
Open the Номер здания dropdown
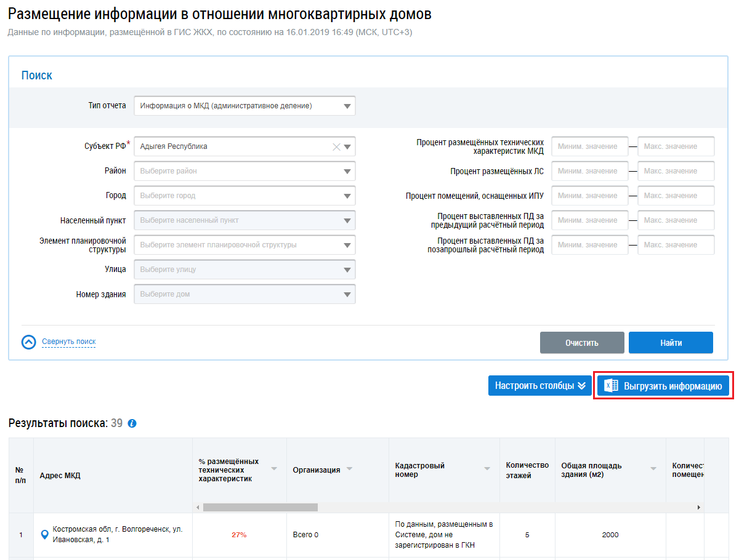244,294
